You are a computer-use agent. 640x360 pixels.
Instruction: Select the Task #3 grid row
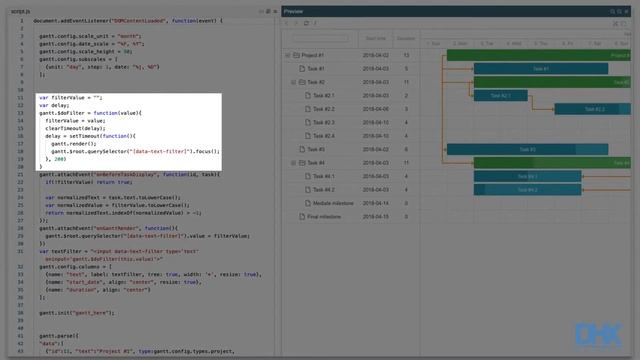(351, 149)
